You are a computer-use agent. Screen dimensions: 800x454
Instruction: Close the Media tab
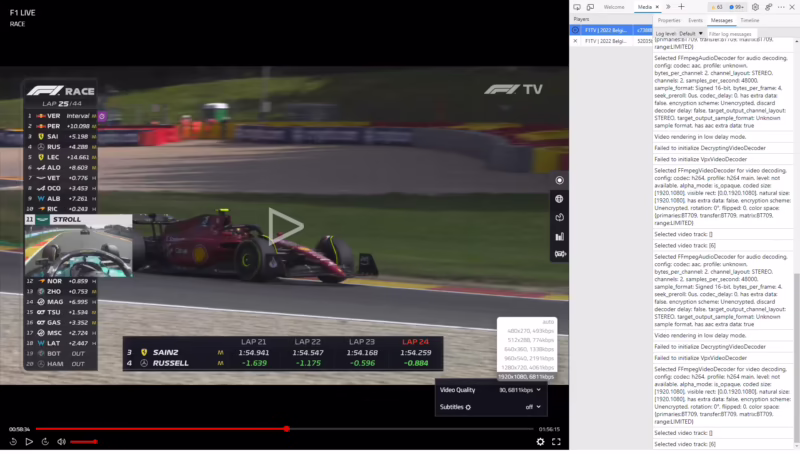pos(657,7)
